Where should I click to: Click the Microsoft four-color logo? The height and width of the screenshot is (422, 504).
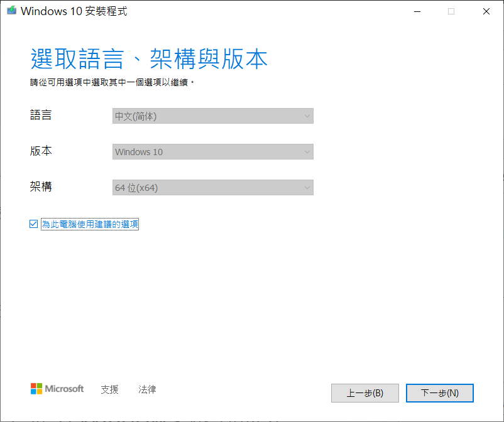pyautogui.click(x=36, y=389)
